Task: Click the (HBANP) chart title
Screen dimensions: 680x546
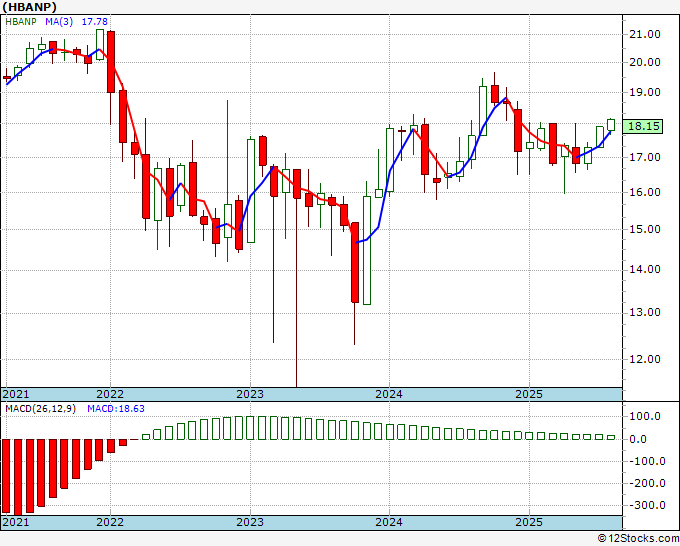Action: pyautogui.click(x=29, y=7)
